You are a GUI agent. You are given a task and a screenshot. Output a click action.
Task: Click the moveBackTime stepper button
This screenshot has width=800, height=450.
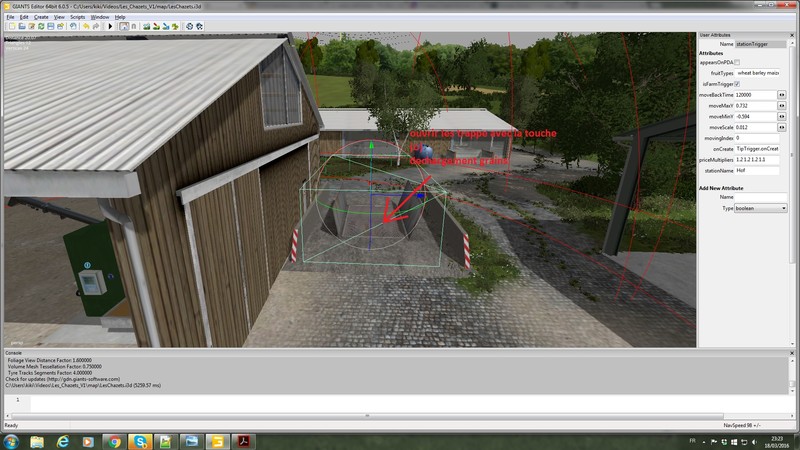[782, 95]
